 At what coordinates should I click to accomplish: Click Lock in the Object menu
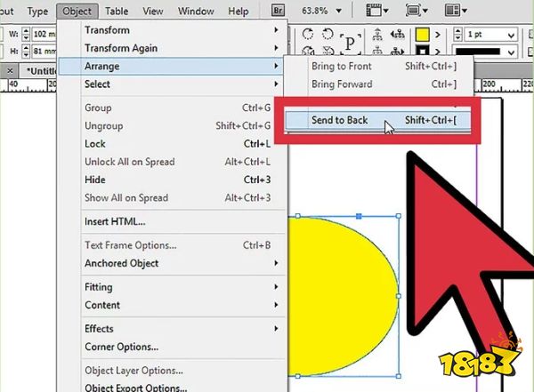click(95, 144)
